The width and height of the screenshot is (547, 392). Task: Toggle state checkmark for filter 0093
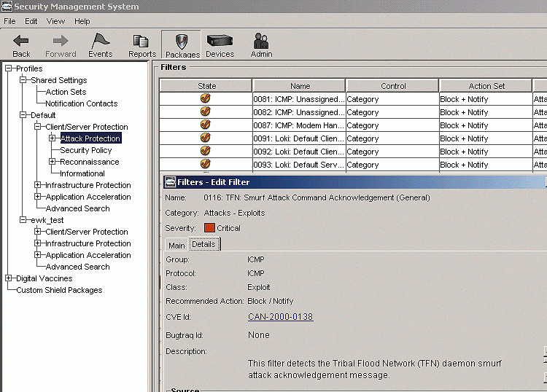pyautogui.click(x=206, y=165)
